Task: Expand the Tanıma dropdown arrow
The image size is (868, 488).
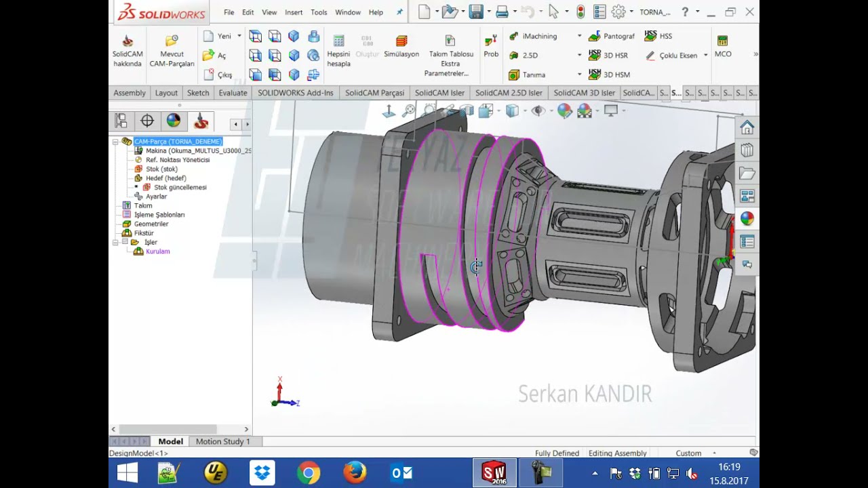Action: coord(579,75)
